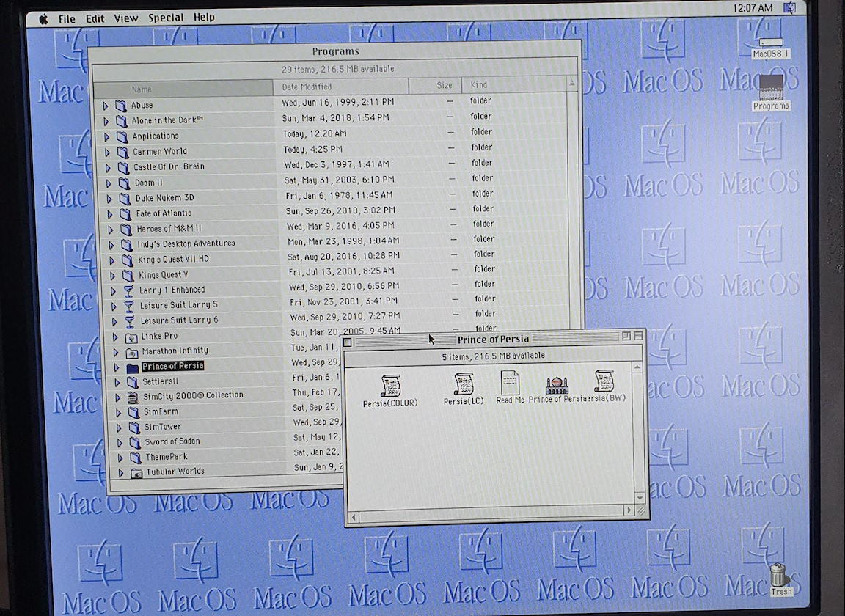Launch the Prince of Persia application icon
This screenshot has height=616, width=845.
click(x=557, y=385)
